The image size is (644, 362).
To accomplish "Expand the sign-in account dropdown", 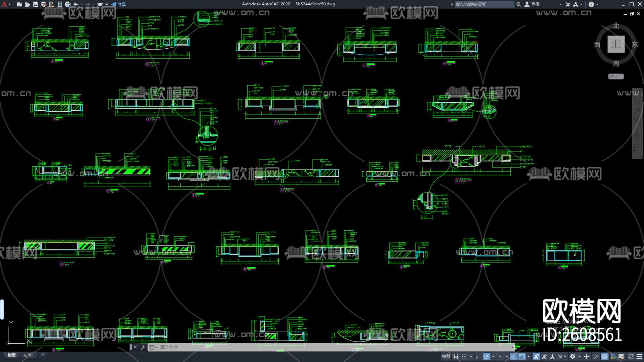I will coord(560,4).
